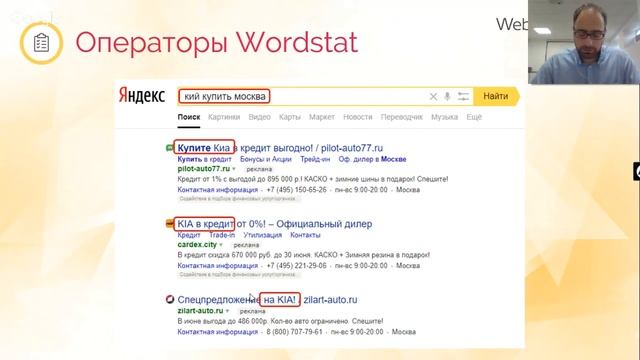This screenshot has width=640, height=360.
Task: Click the slide clipboard icon
Action: coord(41,43)
